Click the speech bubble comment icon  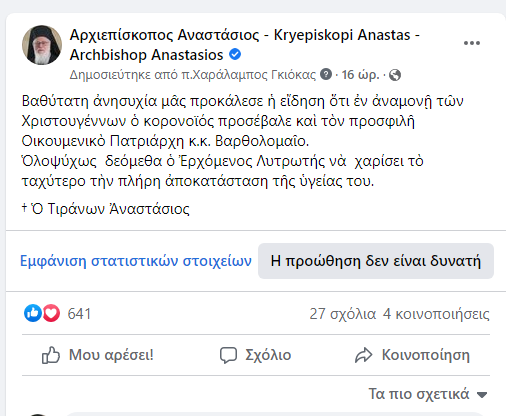[228, 355]
